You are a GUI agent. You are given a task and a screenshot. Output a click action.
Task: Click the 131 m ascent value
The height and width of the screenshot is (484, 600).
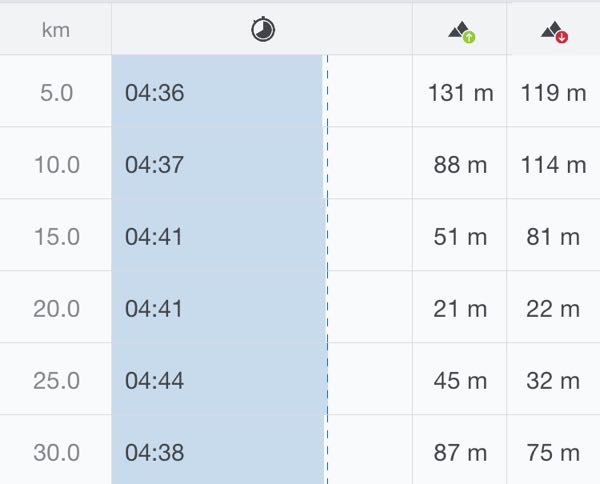[461, 93]
